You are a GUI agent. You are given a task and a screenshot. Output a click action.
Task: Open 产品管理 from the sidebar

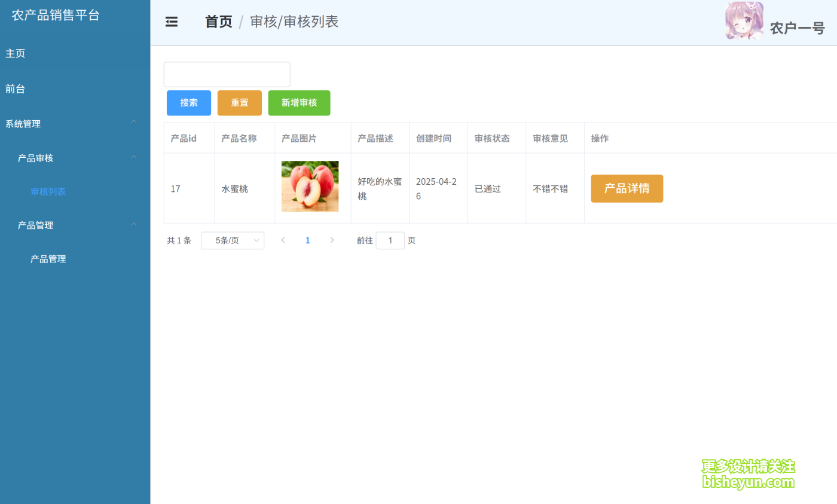pos(48,258)
